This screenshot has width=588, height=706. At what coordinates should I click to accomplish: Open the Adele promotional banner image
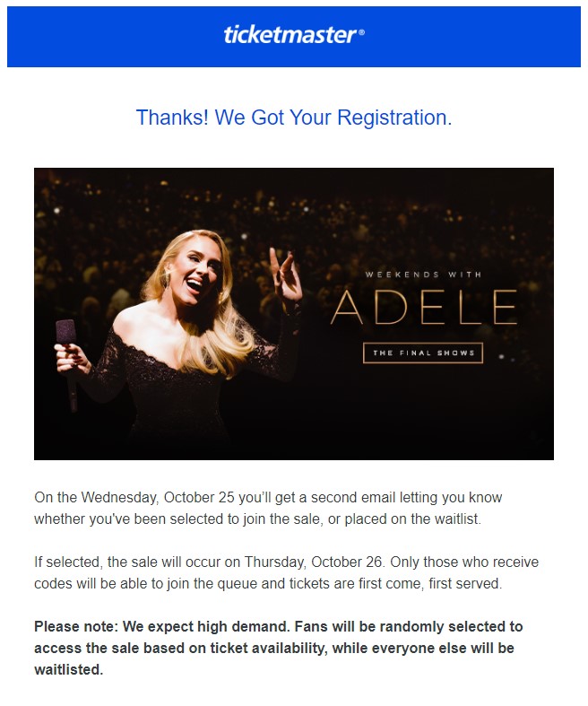[x=294, y=314]
